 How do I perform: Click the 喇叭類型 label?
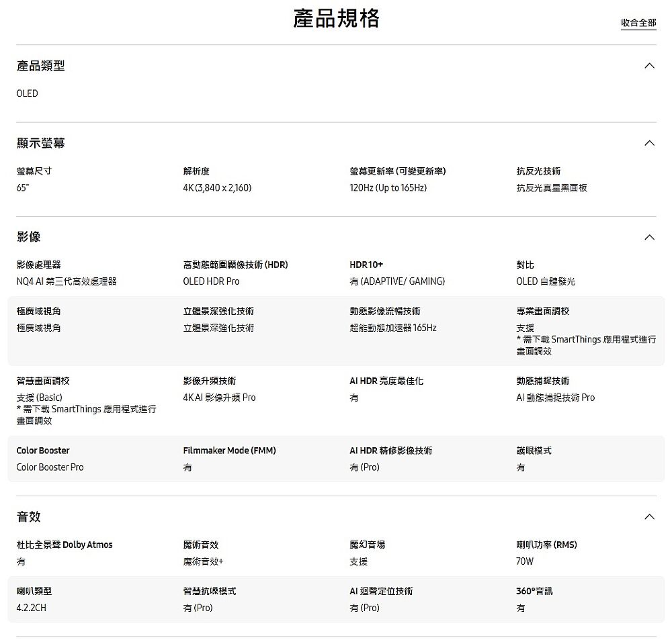coord(34,591)
